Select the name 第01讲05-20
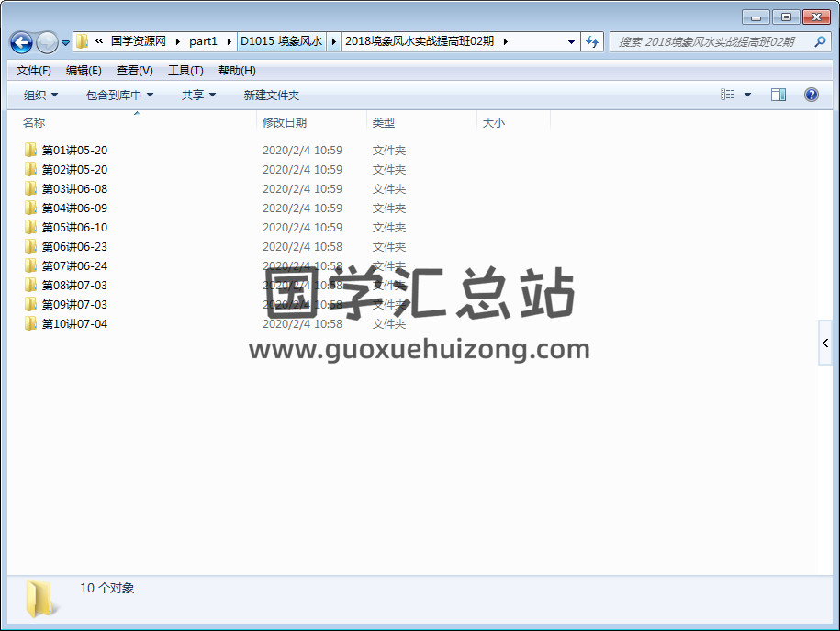 click(x=75, y=151)
